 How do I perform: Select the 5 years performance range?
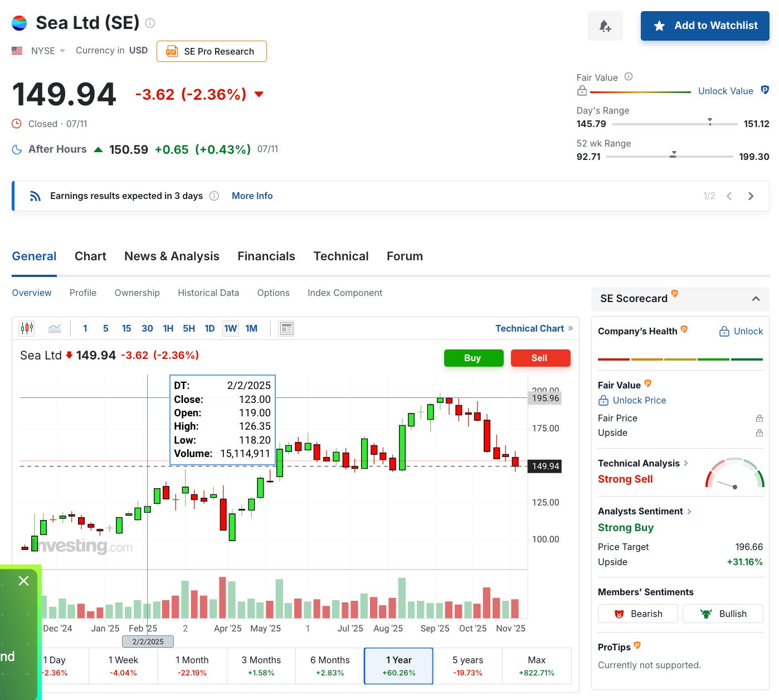click(x=468, y=666)
